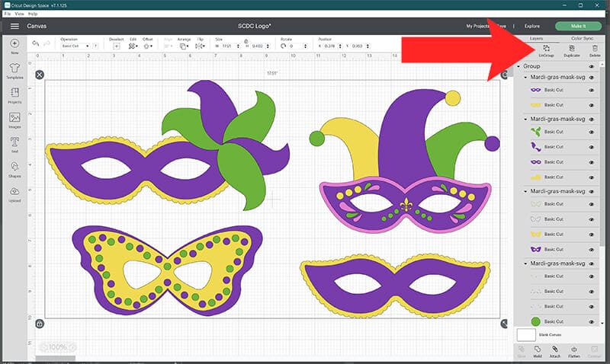Click the UnGroup icon in Layers panel
Image resolution: width=610 pixels, height=364 pixels.
point(546,50)
